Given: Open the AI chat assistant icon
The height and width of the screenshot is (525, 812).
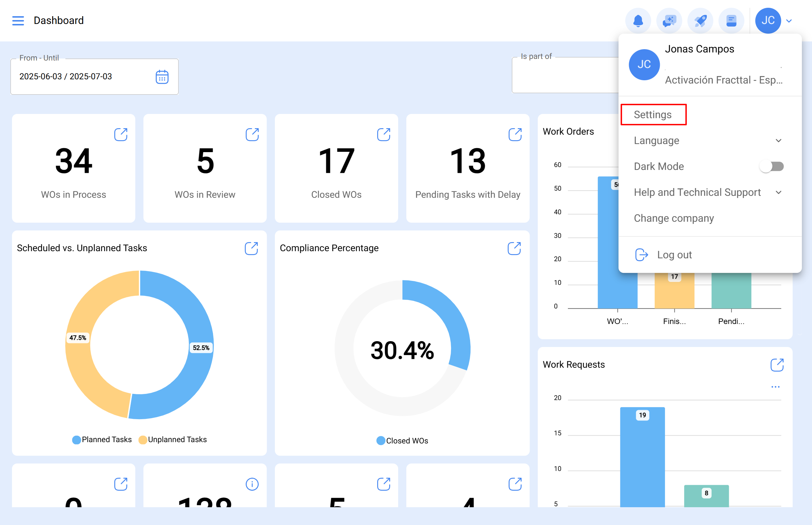Looking at the screenshot, I should [x=669, y=21].
